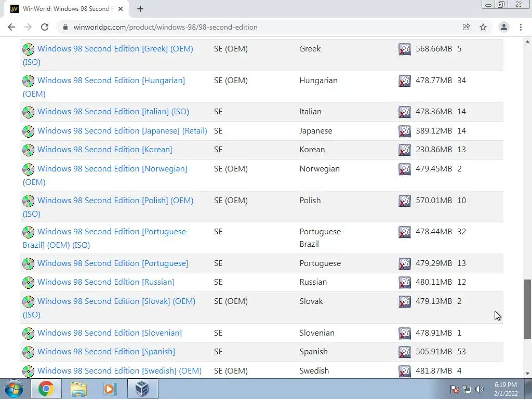
Task: Open Windows 98 Second Edition [Slovenian] link
Action: (109, 333)
